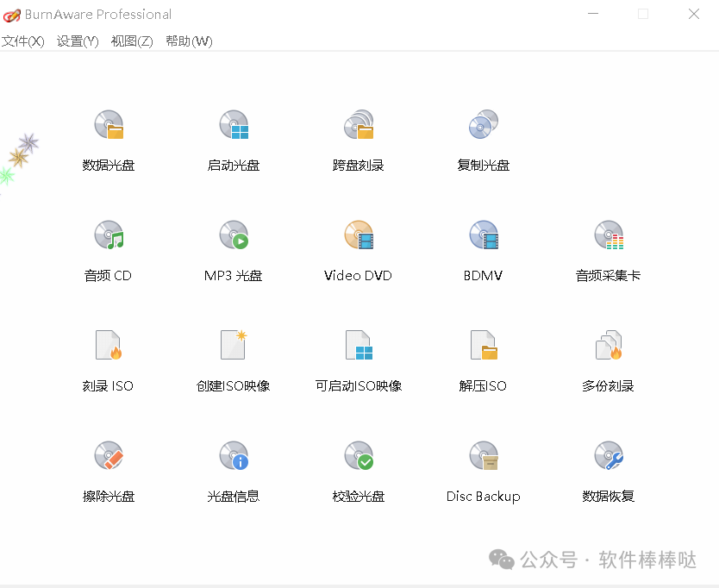Open the 设置(Y) menu
This screenshot has height=588, width=719.
tap(78, 41)
